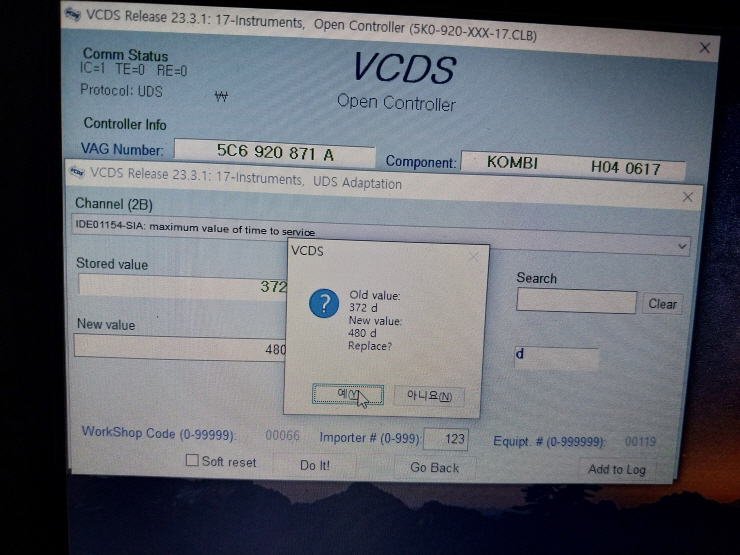Click the Comm Status IC=1 TE=0 RE=0 text

(133, 69)
